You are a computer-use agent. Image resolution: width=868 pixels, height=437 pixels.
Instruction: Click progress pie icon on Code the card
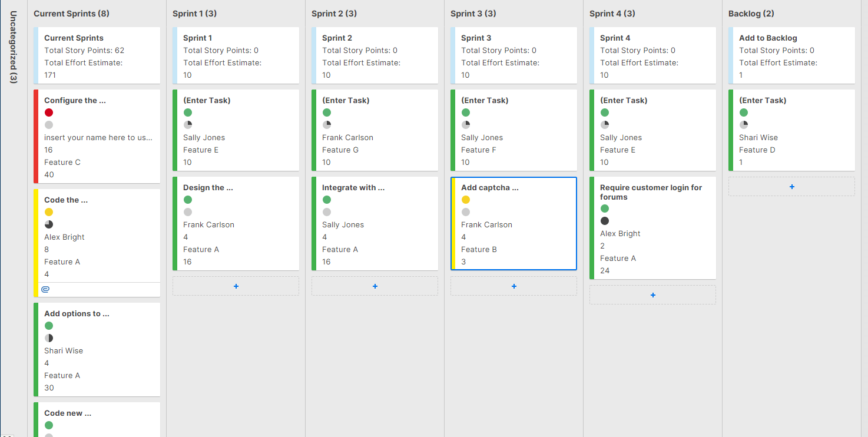coord(49,224)
